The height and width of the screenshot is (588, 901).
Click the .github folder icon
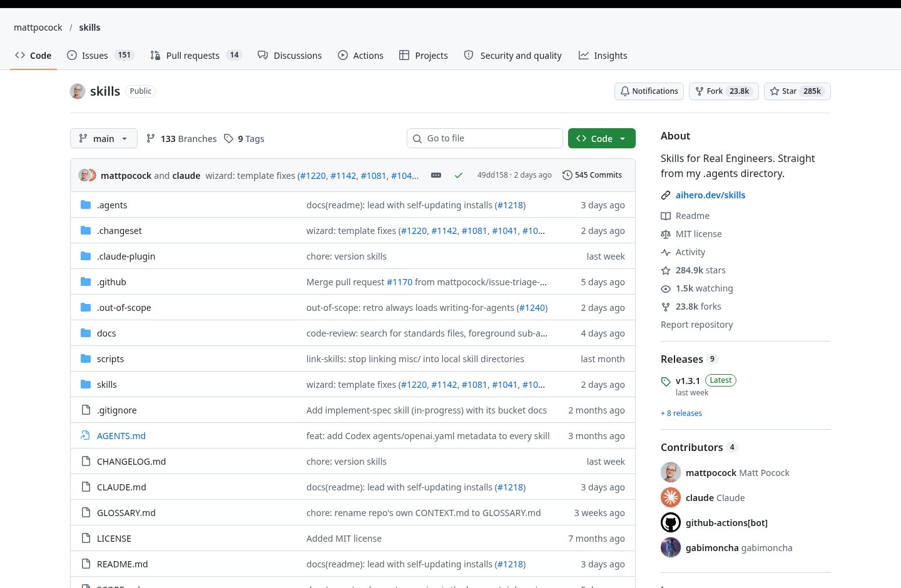[x=86, y=282]
